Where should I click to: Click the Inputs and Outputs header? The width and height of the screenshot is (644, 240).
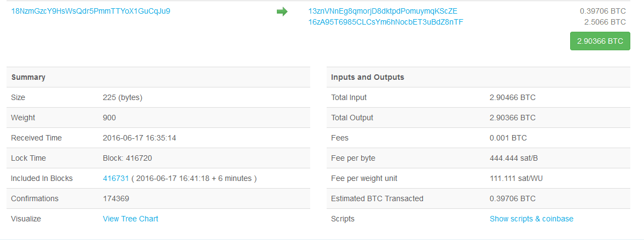click(367, 77)
